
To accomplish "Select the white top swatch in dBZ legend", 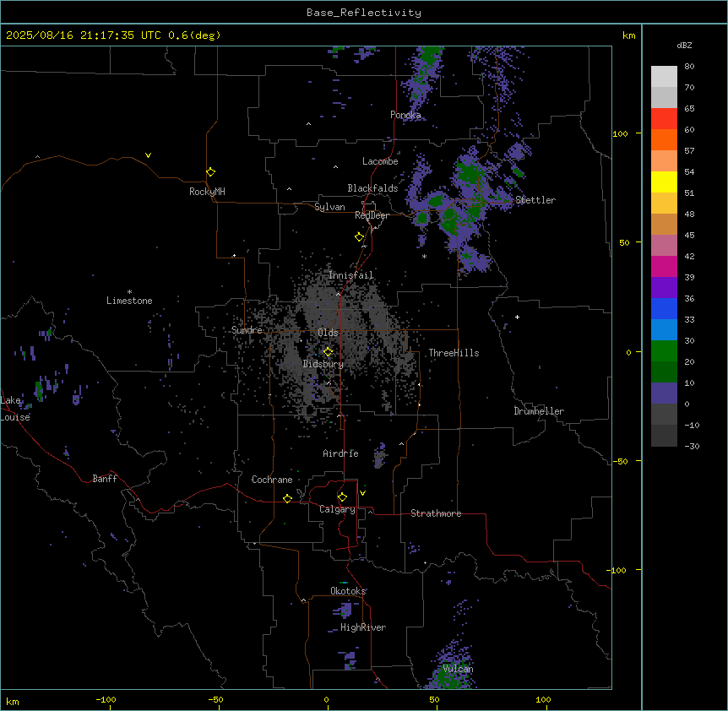I will (x=664, y=77).
